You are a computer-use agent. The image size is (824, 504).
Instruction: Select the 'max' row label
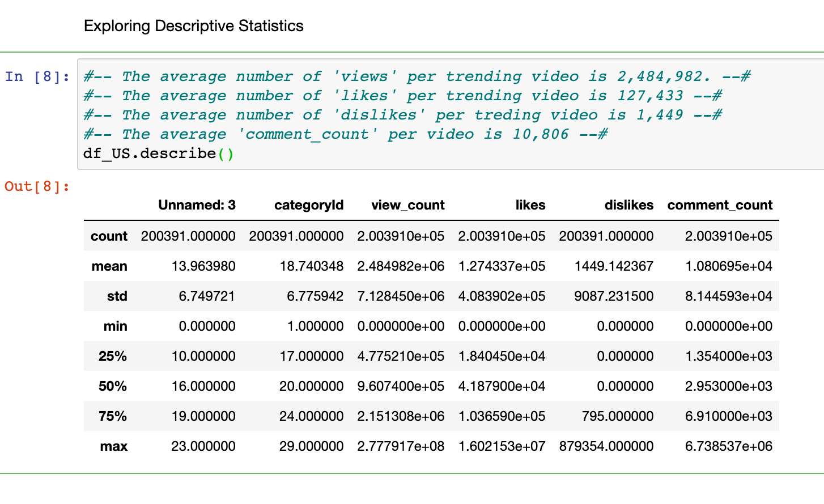(113, 446)
